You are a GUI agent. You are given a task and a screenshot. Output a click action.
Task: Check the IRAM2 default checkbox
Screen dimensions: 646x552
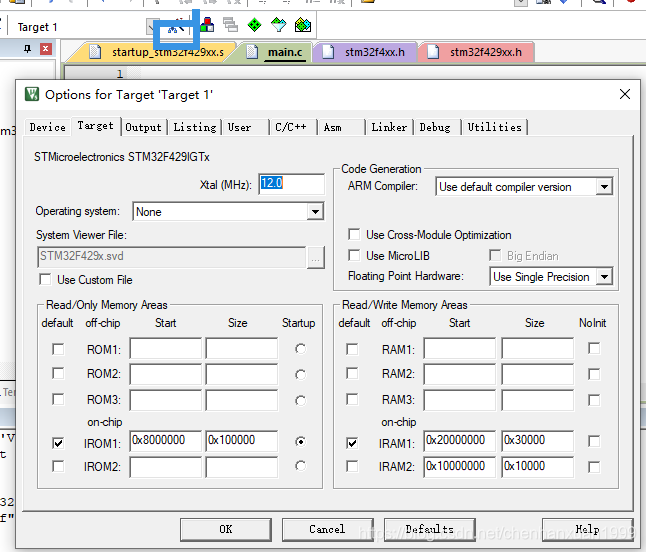[x=352, y=466]
